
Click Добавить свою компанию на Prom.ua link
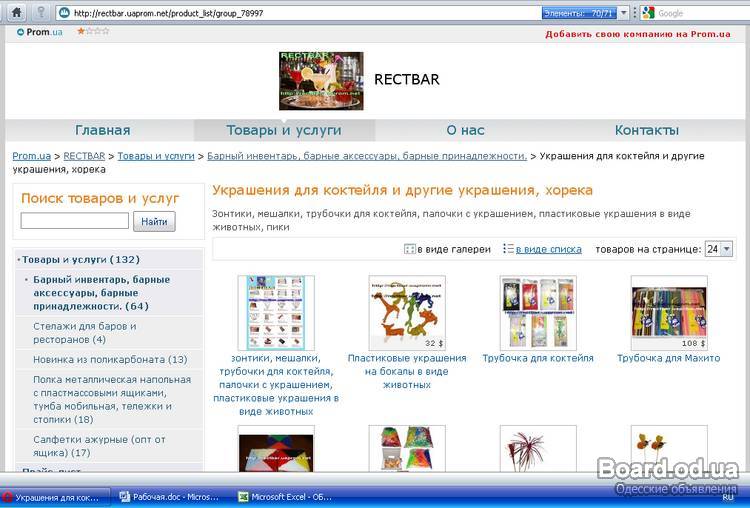click(x=637, y=34)
